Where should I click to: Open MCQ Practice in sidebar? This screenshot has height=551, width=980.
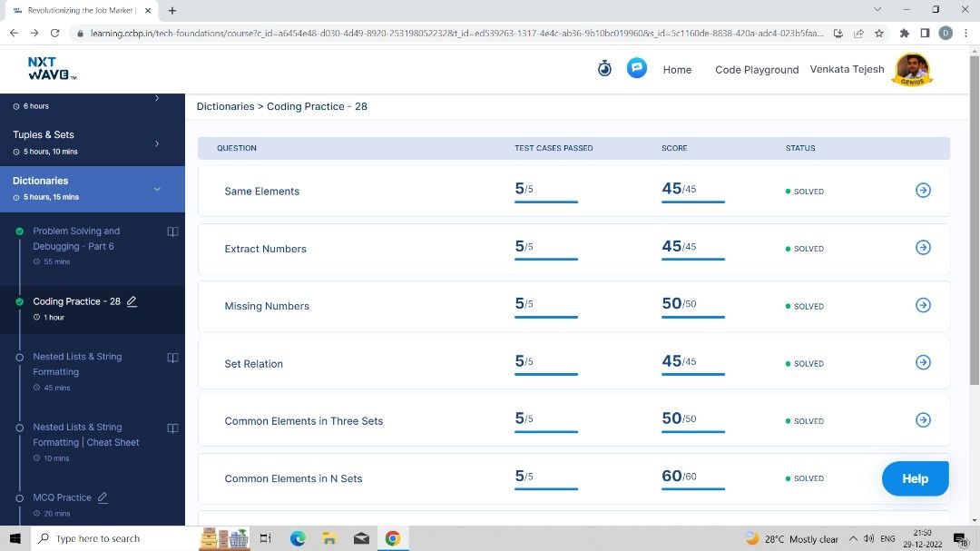pyautogui.click(x=62, y=497)
